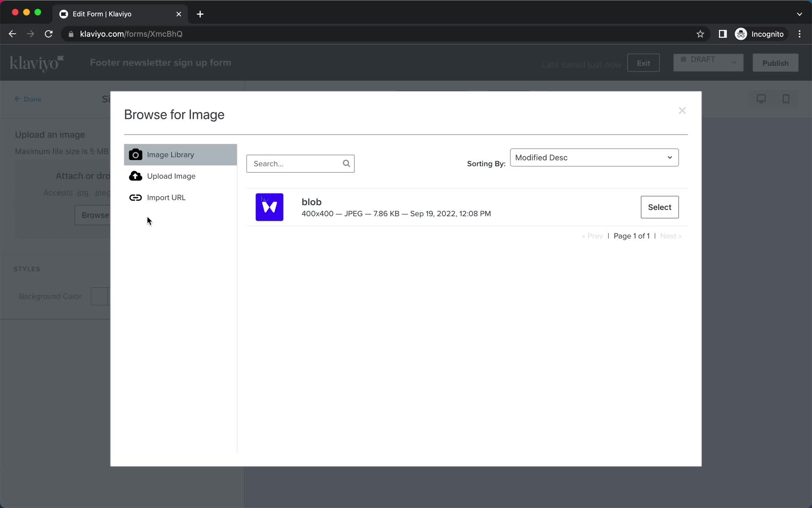Image resolution: width=812 pixels, height=508 pixels.
Task: Click the Incognito profile icon in browser
Action: [741, 34]
